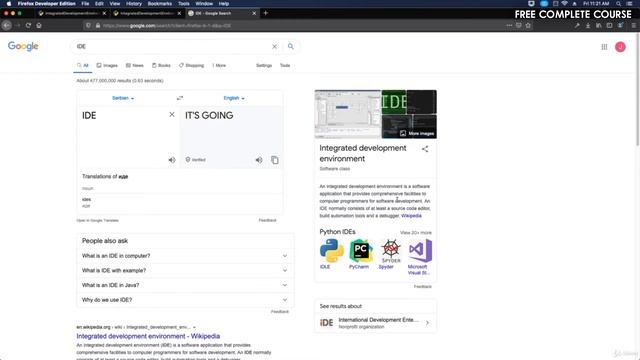
Task: Go to the Firefox home page
Action: tap(39, 25)
